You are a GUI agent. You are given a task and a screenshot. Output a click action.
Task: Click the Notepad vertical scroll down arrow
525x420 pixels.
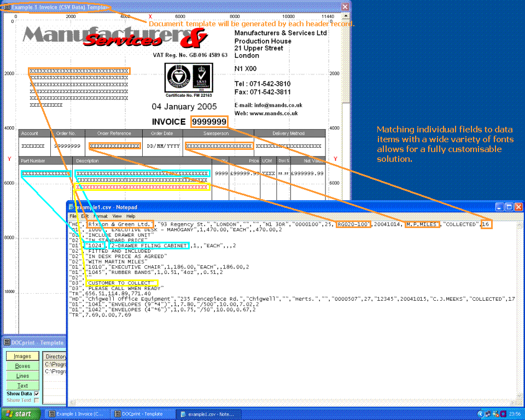click(520, 396)
